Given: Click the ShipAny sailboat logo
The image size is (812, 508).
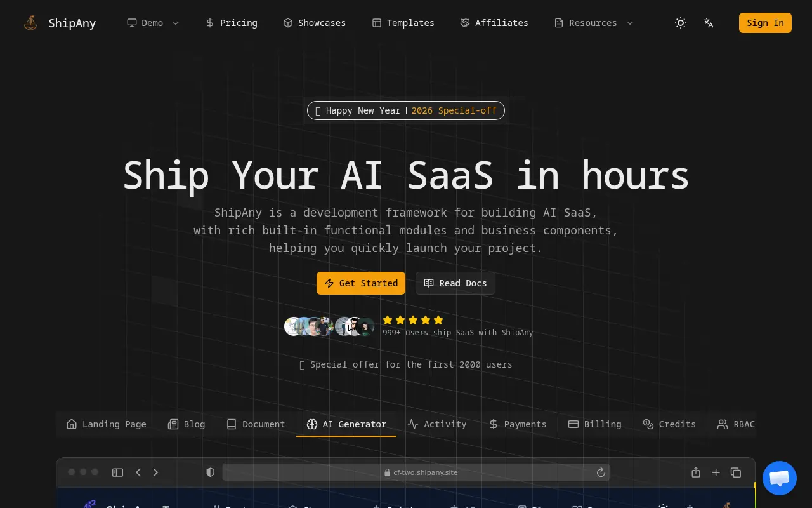Looking at the screenshot, I should (30, 23).
